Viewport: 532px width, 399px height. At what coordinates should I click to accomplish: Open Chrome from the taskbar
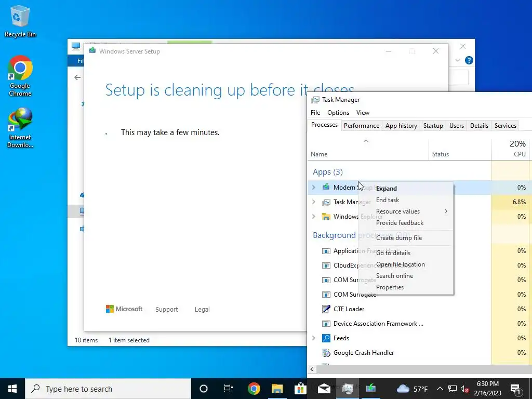pyautogui.click(x=254, y=389)
